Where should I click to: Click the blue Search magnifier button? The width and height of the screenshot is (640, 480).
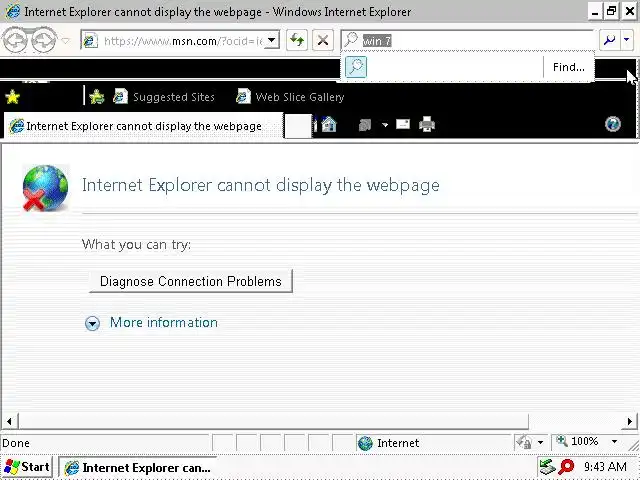point(609,40)
